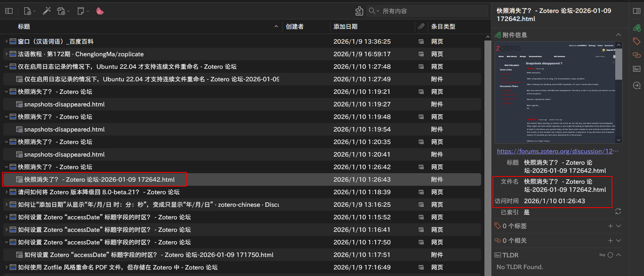Screen dimensions: 644x276
Task: Expand the accessDate row added 1:15:52
Action: point(6,217)
